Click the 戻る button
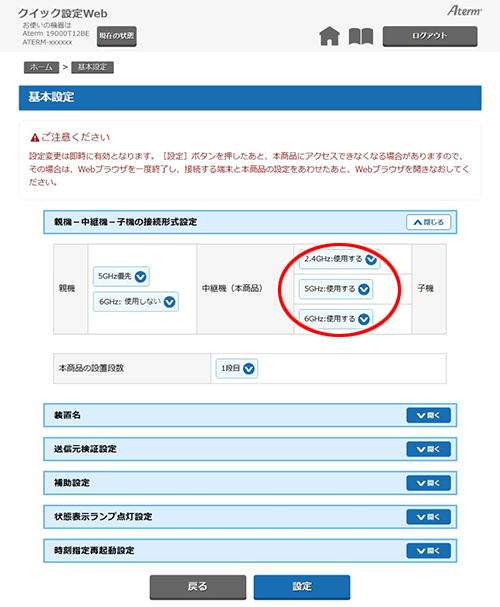 click(x=198, y=587)
